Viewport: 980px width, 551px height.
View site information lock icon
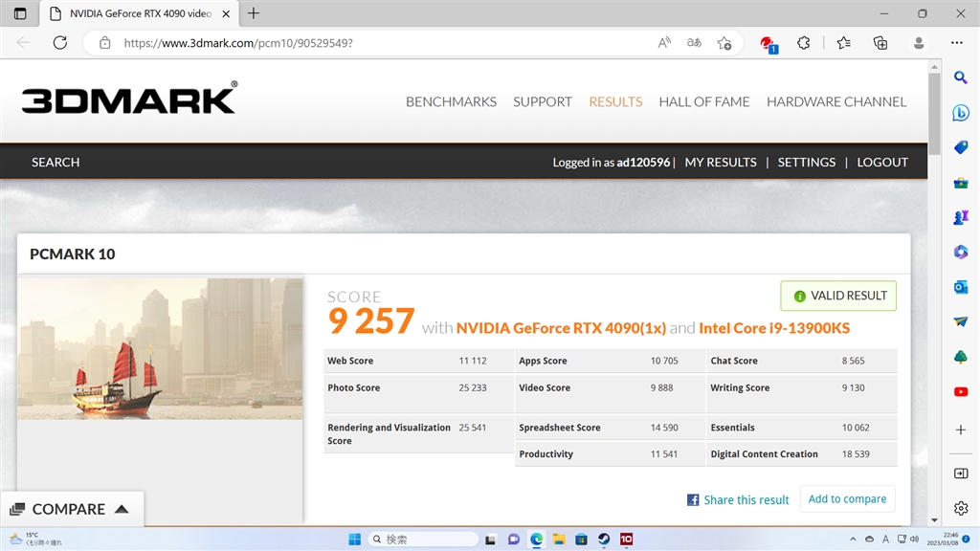click(x=105, y=42)
